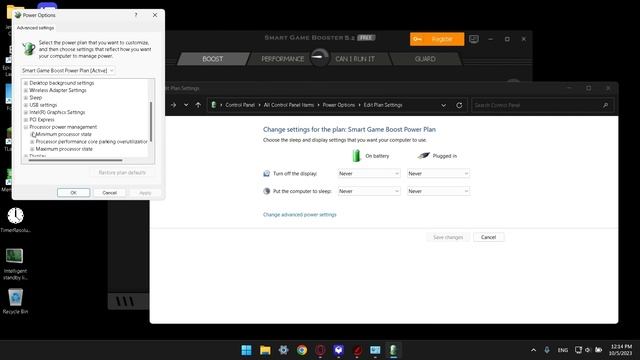Expand Minimum processor state
The image size is (640, 360).
pos(32,134)
